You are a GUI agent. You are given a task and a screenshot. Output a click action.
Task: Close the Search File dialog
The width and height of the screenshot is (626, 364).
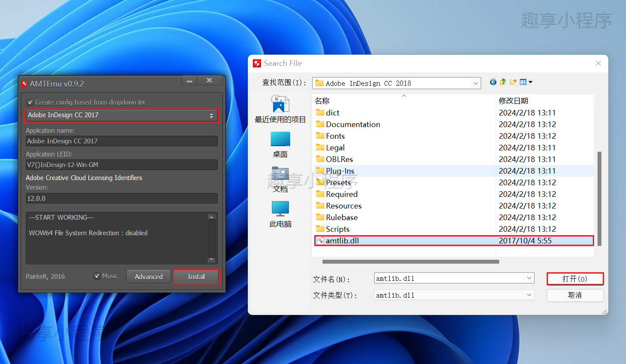point(598,63)
